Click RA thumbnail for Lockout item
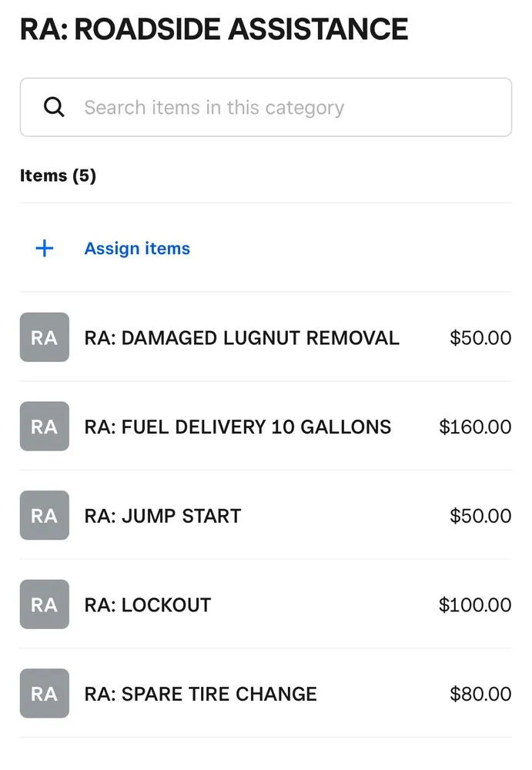Screen dimensions: 532x770 [x=44, y=604]
